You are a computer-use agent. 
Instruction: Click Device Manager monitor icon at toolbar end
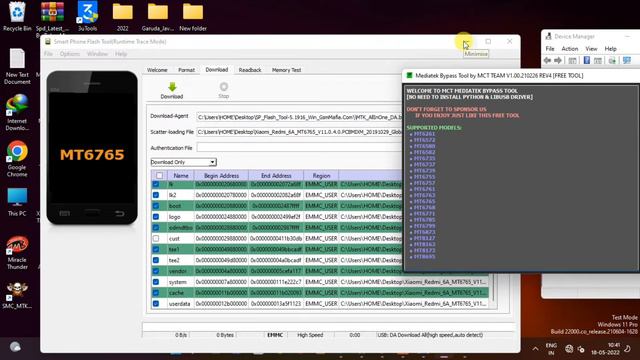(x=627, y=60)
